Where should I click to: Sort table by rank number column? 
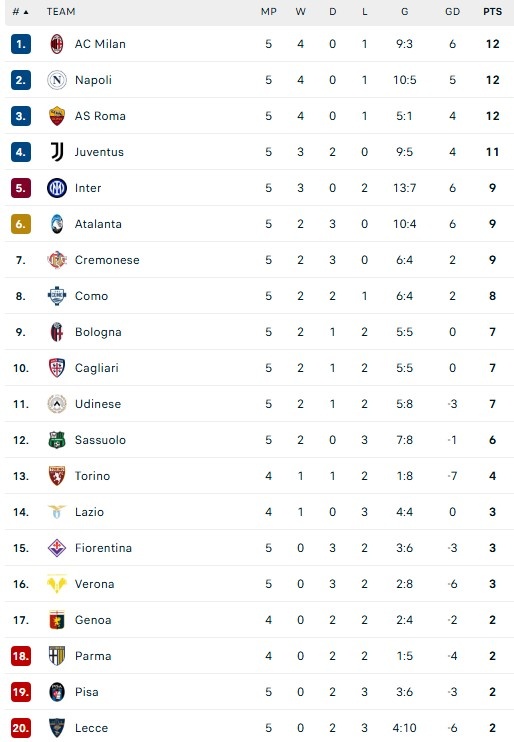point(20,12)
